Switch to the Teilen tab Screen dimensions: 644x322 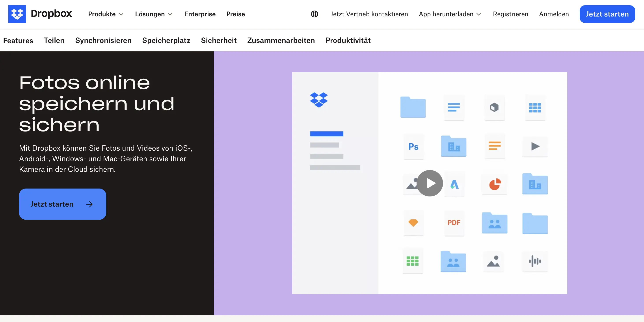click(54, 41)
